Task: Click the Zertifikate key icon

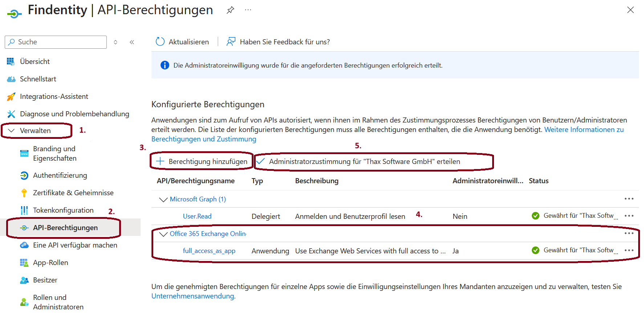Action: point(24,193)
